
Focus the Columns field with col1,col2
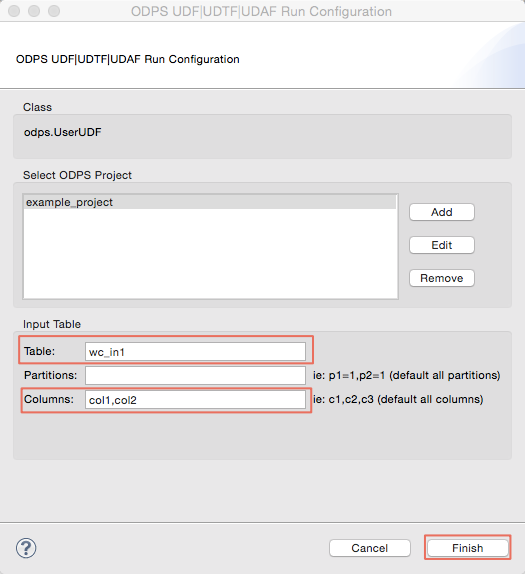pos(195,400)
